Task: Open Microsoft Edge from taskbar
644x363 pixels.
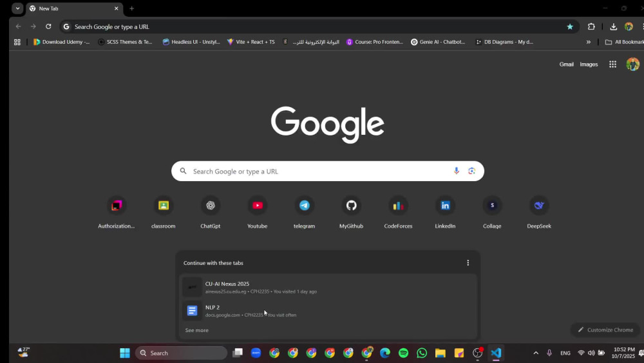Action: pyautogui.click(x=385, y=353)
